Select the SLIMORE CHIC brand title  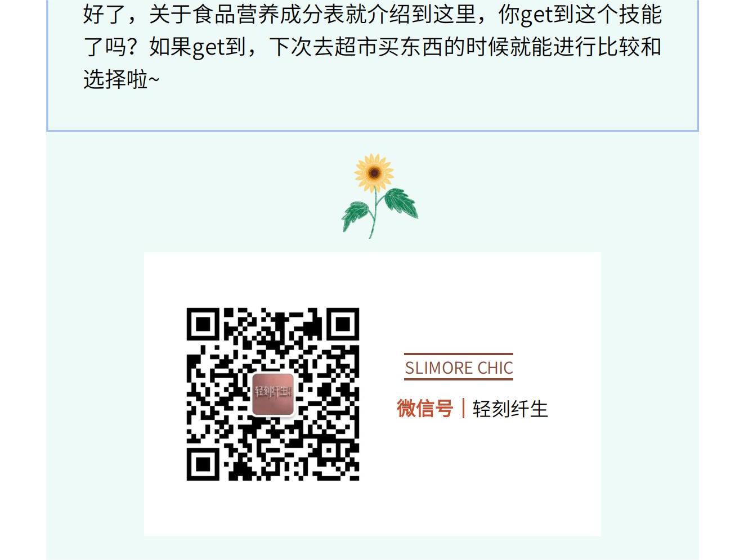[459, 368]
